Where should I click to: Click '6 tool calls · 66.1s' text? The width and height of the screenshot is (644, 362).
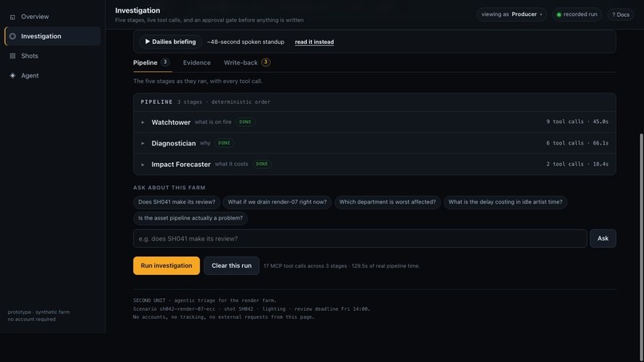tap(577, 143)
